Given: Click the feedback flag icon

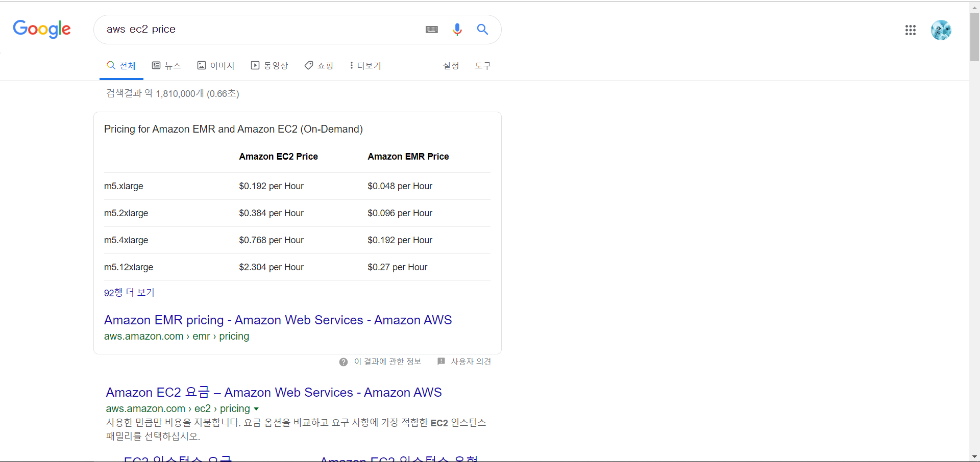Looking at the screenshot, I should [x=441, y=361].
